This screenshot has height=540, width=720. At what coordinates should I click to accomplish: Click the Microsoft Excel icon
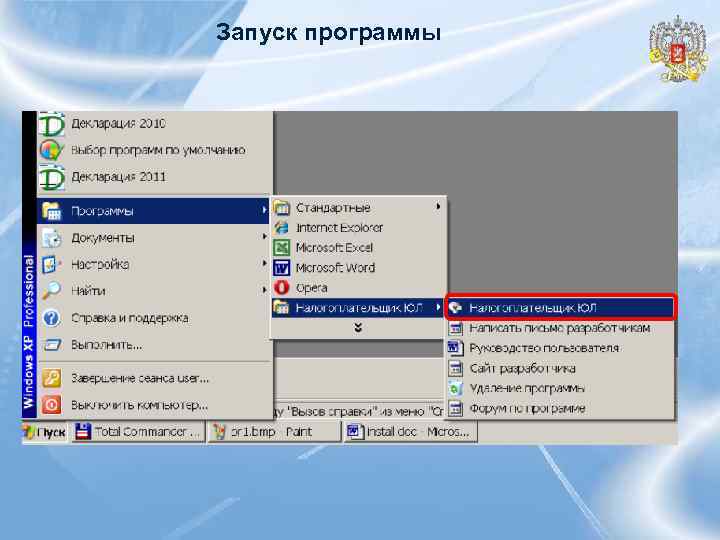281,248
